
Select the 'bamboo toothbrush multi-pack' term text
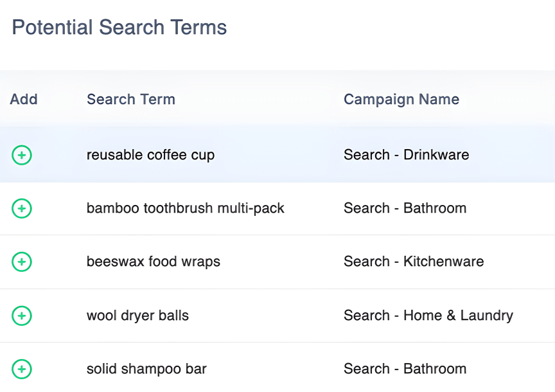pyautogui.click(x=185, y=208)
